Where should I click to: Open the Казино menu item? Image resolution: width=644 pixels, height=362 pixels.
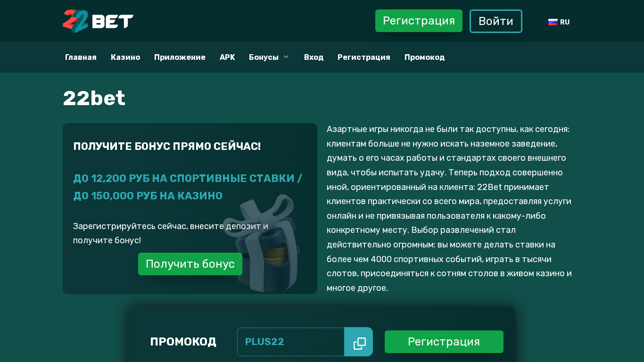click(x=125, y=57)
